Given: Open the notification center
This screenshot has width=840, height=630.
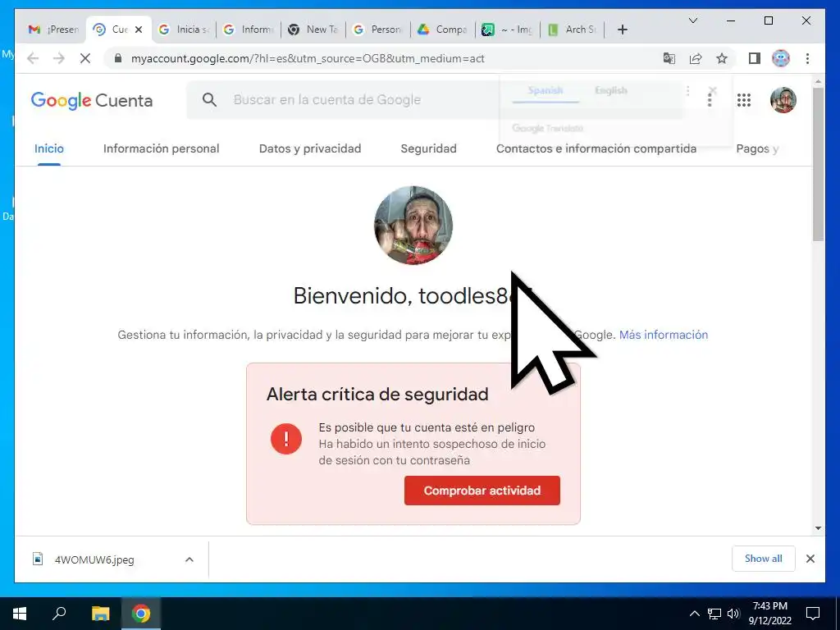Looking at the screenshot, I should (813, 614).
